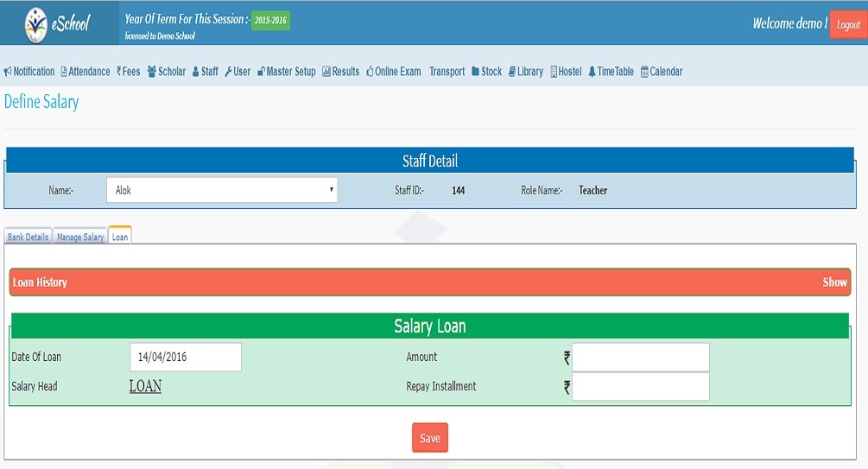Click the Staff person icon
Screen dimensions: 868x469
195,72
